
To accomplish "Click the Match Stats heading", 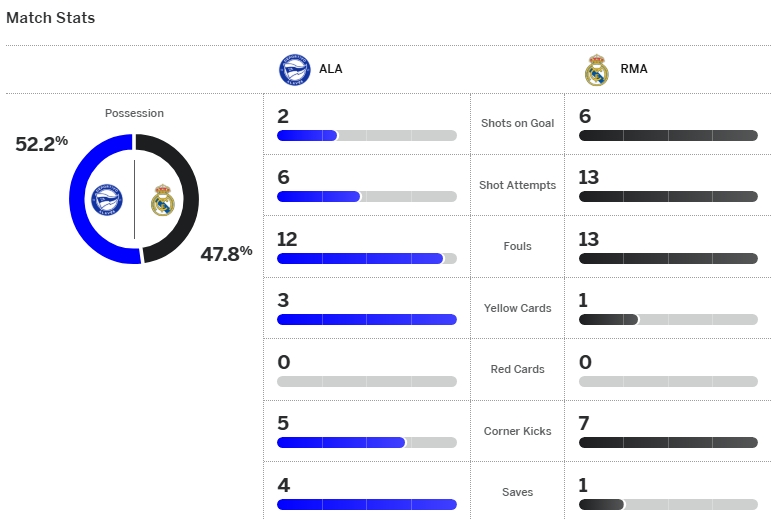I will click(x=51, y=18).
